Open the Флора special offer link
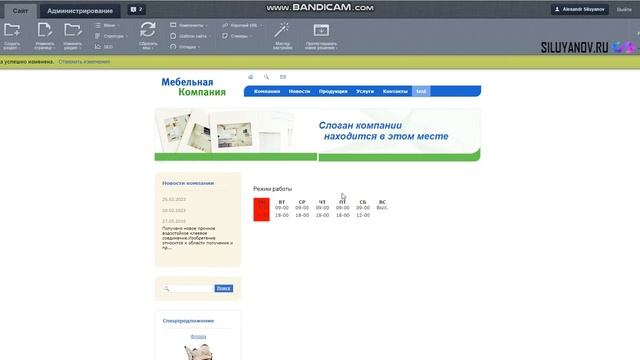The height and width of the screenshot is (360, 640). [x=198, y=336]
